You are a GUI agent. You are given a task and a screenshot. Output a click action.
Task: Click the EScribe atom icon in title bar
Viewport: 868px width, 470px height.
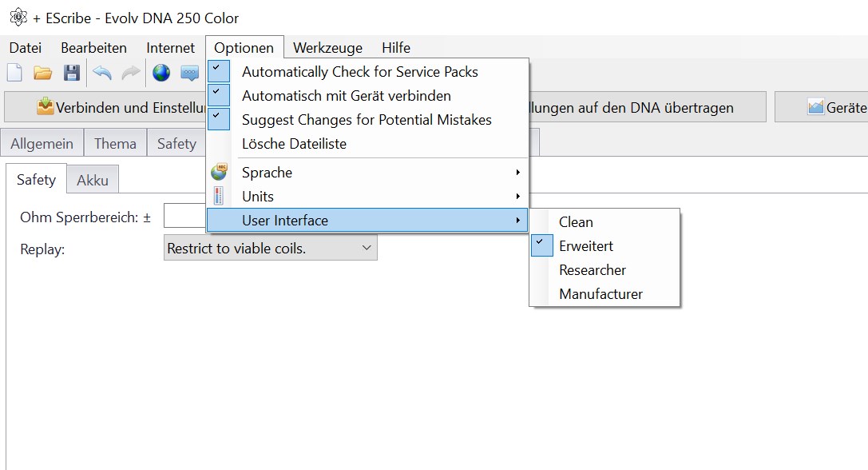click(18, 17)
